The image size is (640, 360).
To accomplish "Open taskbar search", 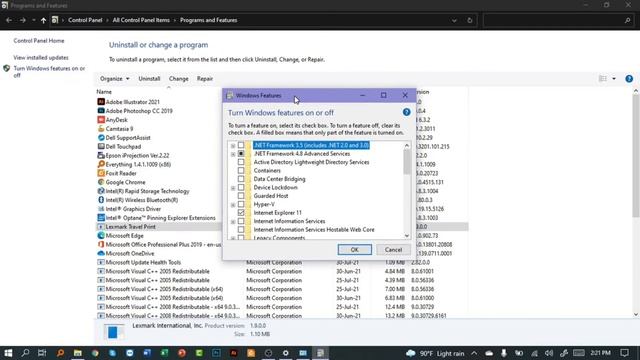I will click(25, 353).
